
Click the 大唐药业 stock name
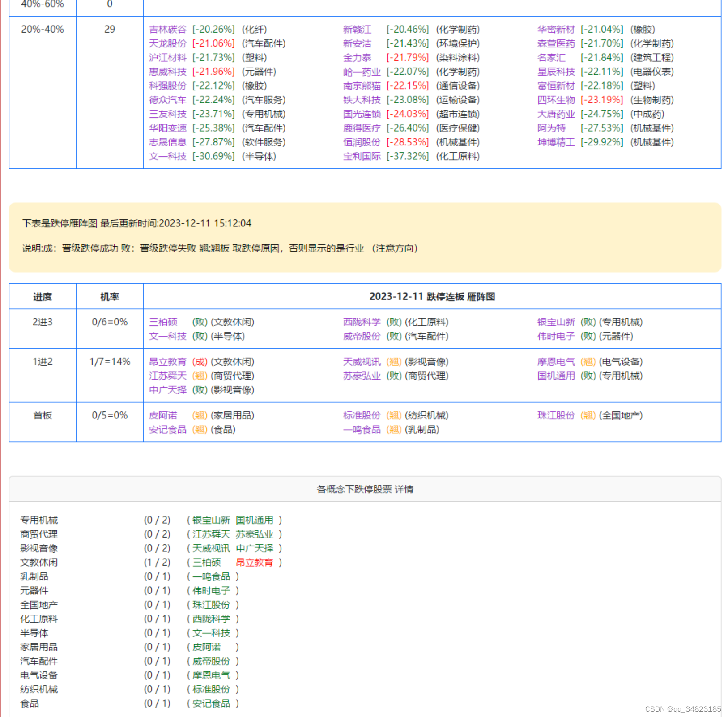(556, 114)
